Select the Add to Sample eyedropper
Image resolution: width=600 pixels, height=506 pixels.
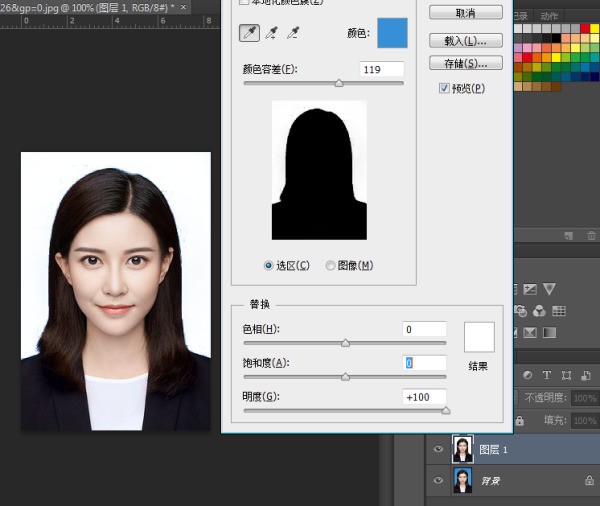[271, 34]
